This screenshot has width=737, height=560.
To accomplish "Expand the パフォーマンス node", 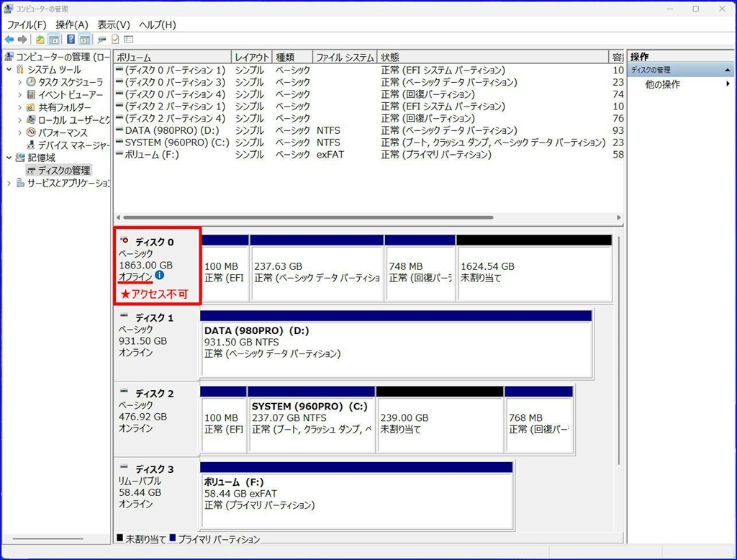I will (19, 132).
